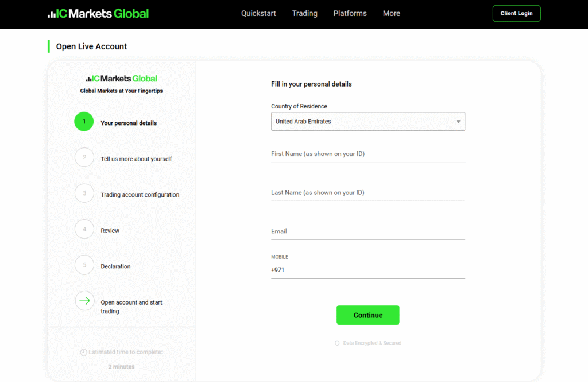Click the dropdown arrow beside United Arab Emirates

pos(458,122)
